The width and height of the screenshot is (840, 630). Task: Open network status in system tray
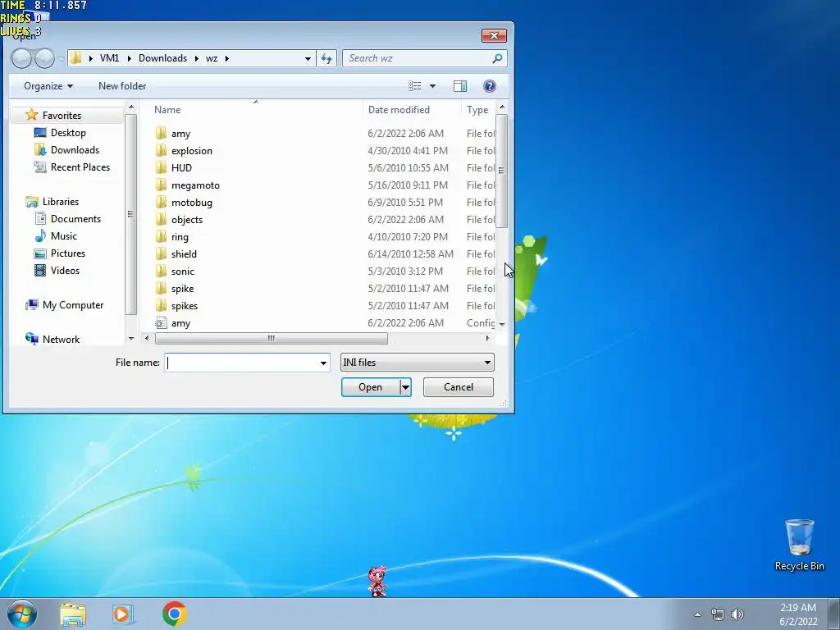pyautogui.click(x=717, y=614)
